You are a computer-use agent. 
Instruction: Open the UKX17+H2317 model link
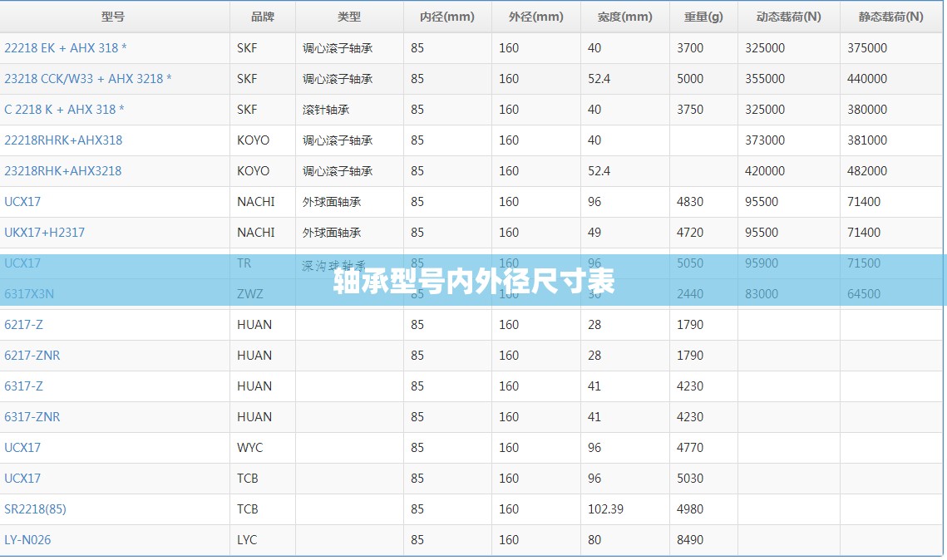(x=45, y=233)
